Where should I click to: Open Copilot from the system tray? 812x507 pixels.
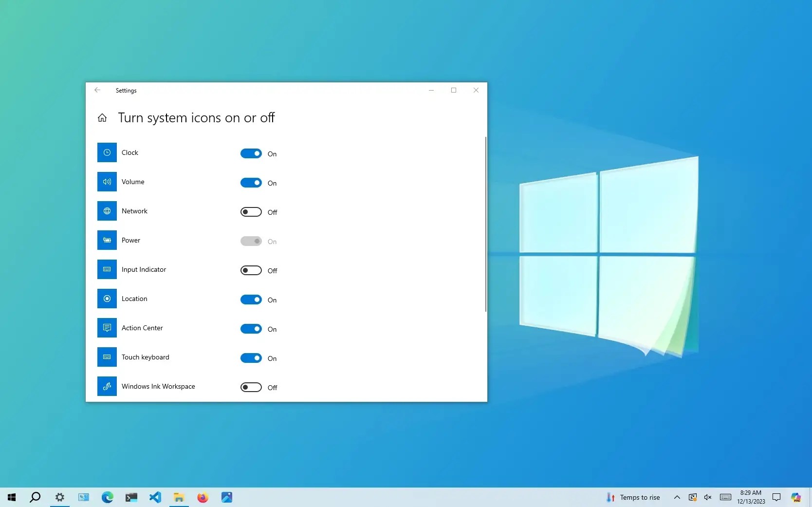[x=796, y=497]
